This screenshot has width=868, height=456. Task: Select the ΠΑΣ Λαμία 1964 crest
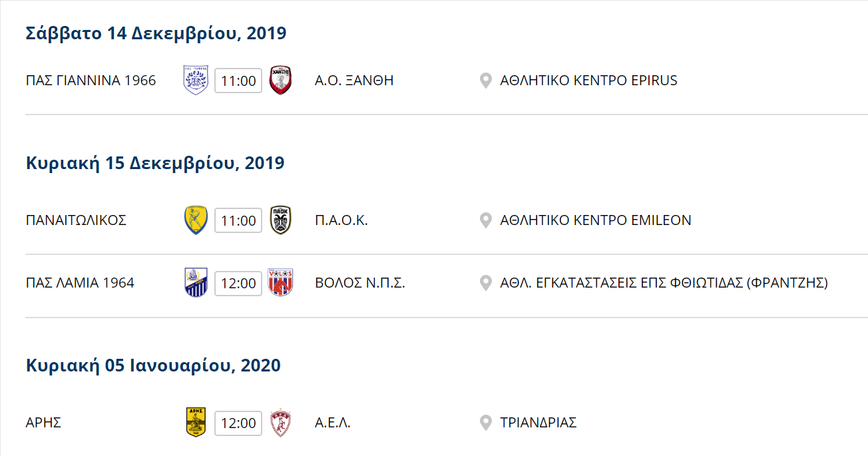[x=196, y=283]
